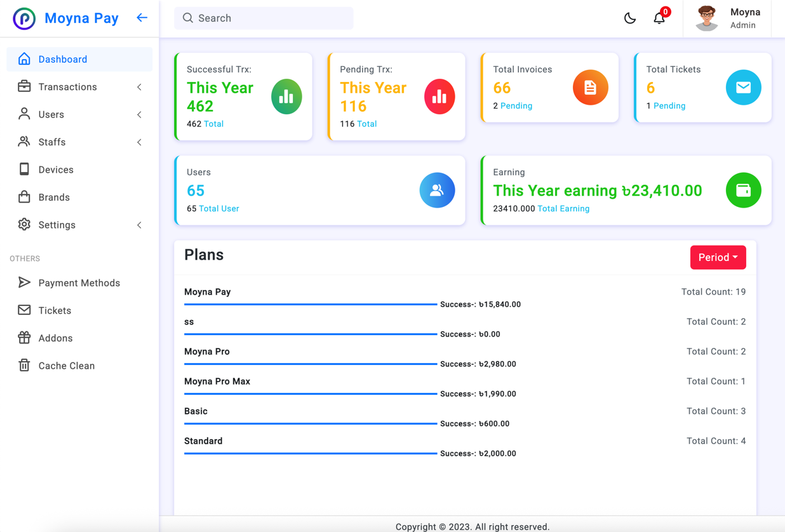Click the red Pending Trx chart icon
Screen dimensions: 785x532
[x=439, y=96]
